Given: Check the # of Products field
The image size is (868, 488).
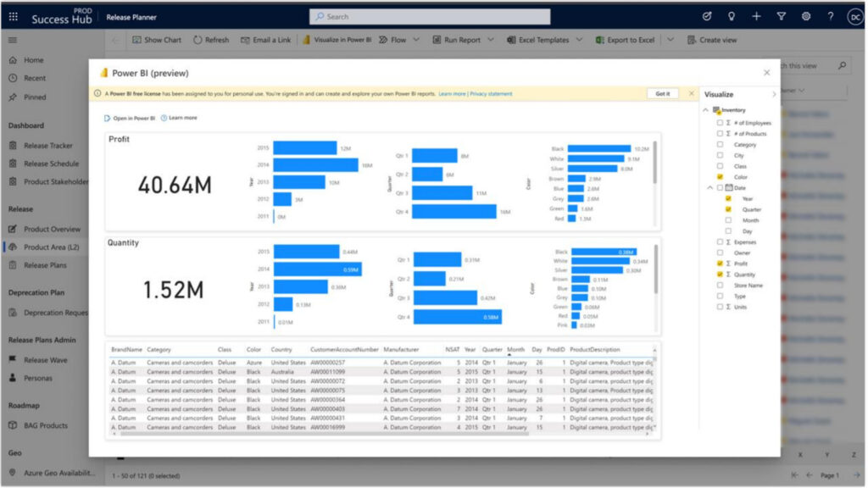Looking at the screenshot, I should [x=720, y=133].
